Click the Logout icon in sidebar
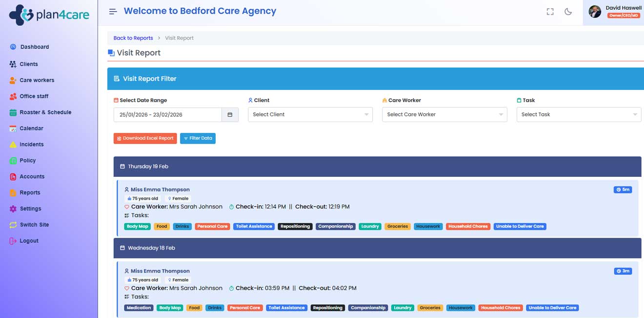Image resolution: width=644 pixels, height=318 pixels. click(13, 241)
